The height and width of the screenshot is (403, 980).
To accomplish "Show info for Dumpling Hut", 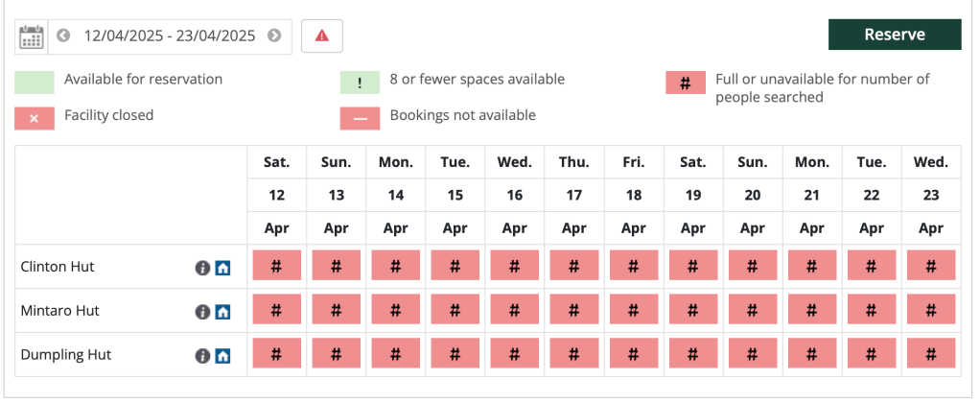I will (202, 356).
